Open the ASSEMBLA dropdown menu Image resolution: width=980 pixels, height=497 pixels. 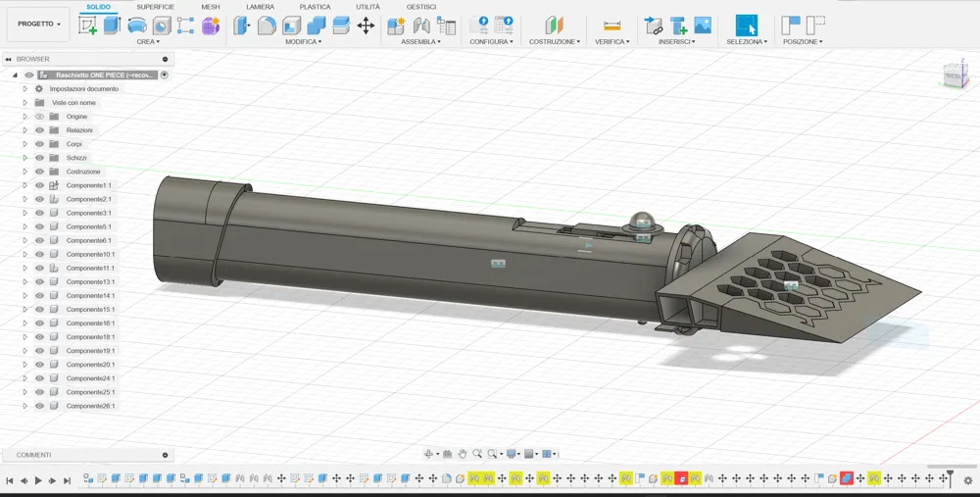[420, 42]
